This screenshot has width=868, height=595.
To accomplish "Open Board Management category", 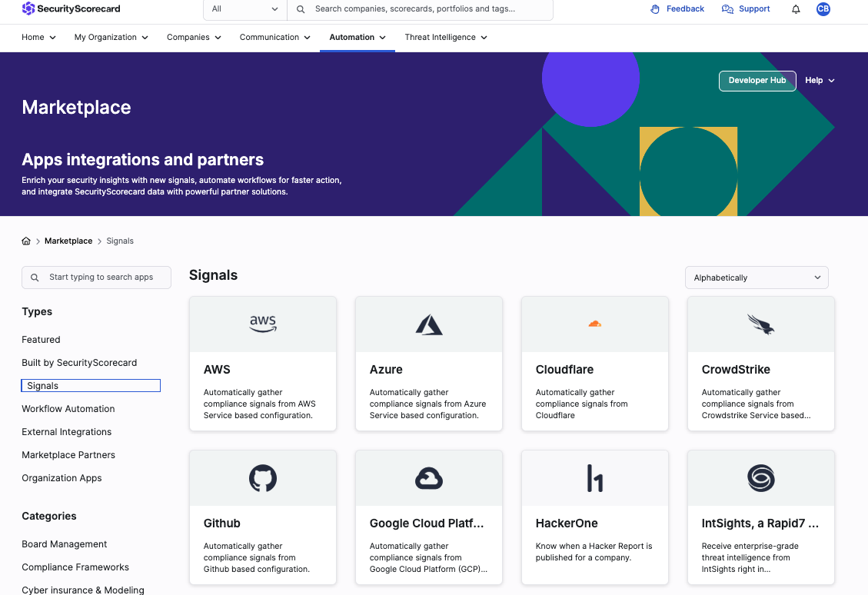I will click(x=65, y=544).
